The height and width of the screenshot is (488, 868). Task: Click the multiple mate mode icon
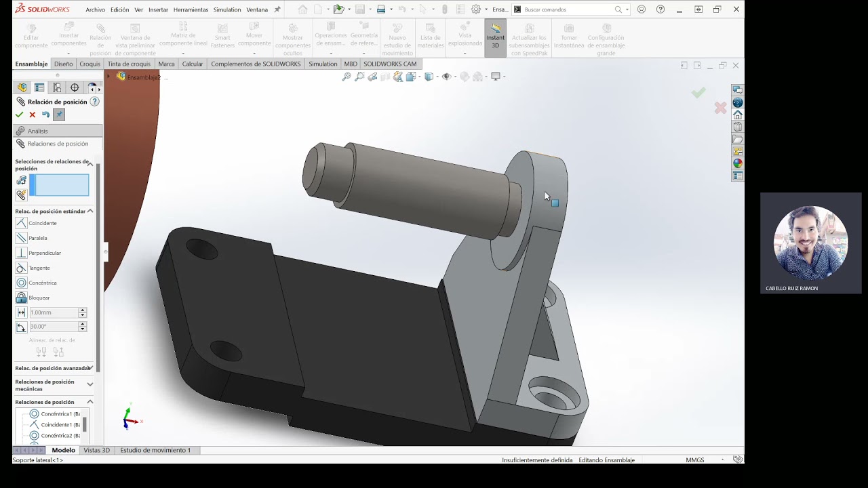22,195
